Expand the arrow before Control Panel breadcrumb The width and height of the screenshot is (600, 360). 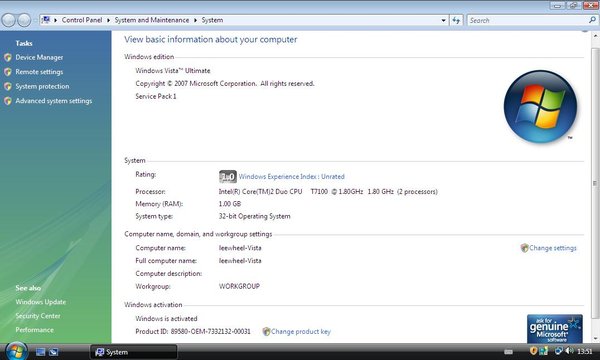pos(55,20)
